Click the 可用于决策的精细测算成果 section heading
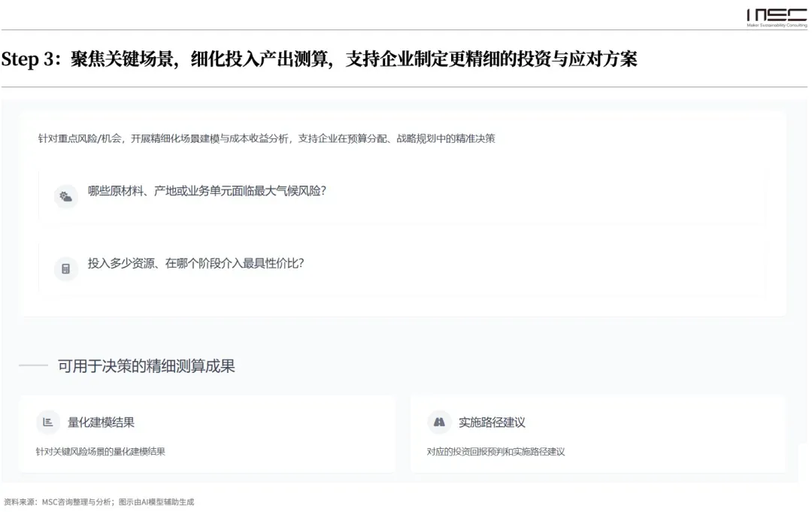 147,366
